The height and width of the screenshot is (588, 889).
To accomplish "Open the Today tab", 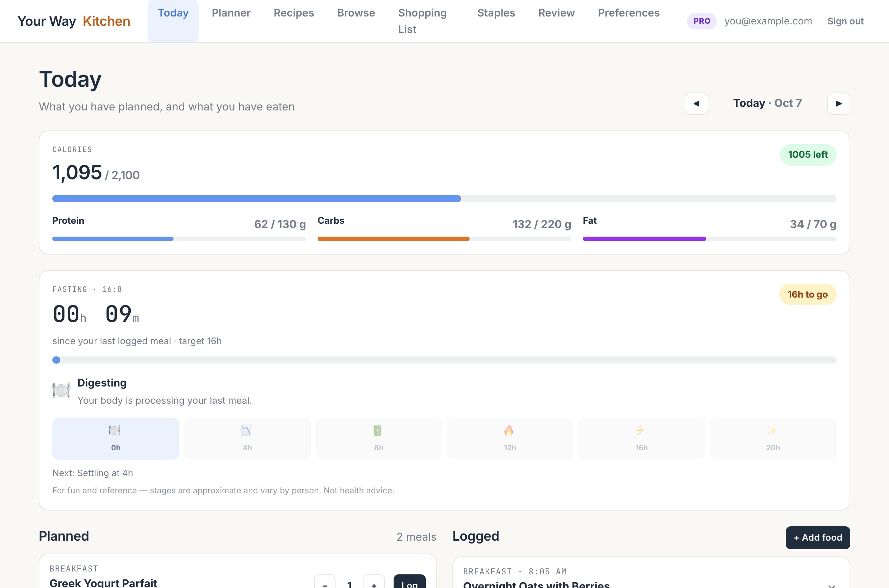I will click(x=173, y=21).
